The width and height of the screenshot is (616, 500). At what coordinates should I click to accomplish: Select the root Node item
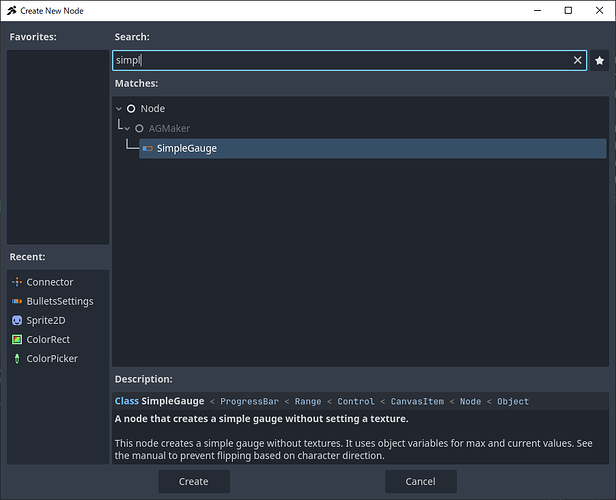pos(153,108)
